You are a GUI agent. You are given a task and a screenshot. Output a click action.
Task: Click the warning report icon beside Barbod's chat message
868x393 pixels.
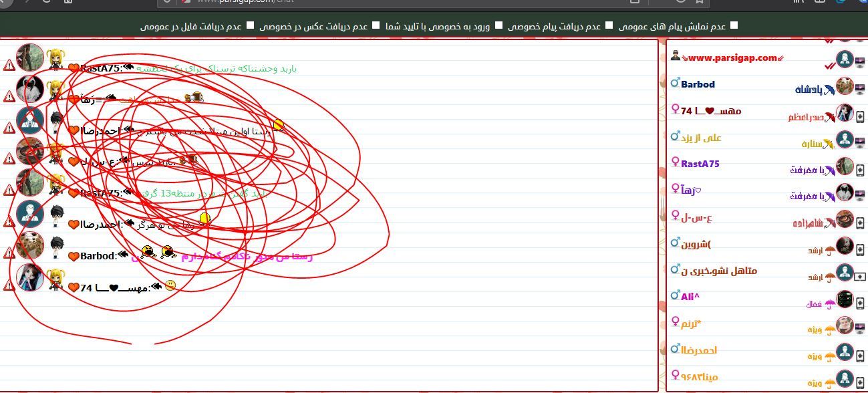(9, 253)
